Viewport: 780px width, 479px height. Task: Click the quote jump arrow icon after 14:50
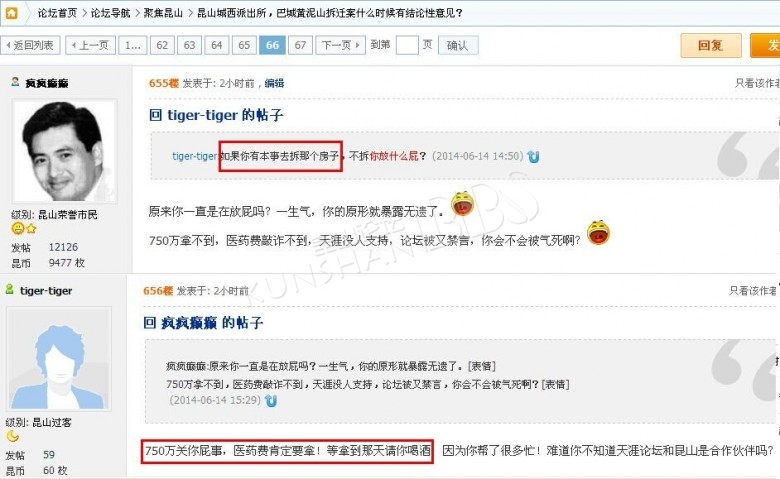(x=533, y=157)
